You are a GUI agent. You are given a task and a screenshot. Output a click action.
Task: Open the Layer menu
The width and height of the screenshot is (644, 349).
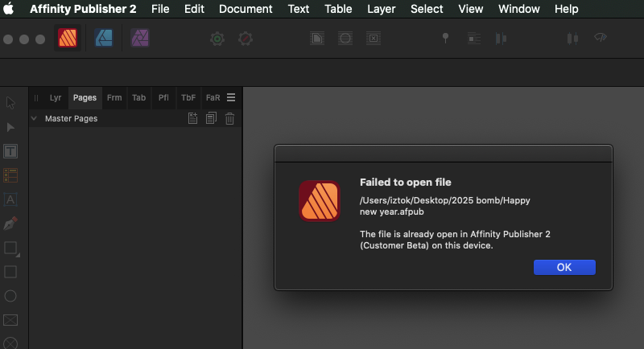pyautogui.click(x=381, y=9)
